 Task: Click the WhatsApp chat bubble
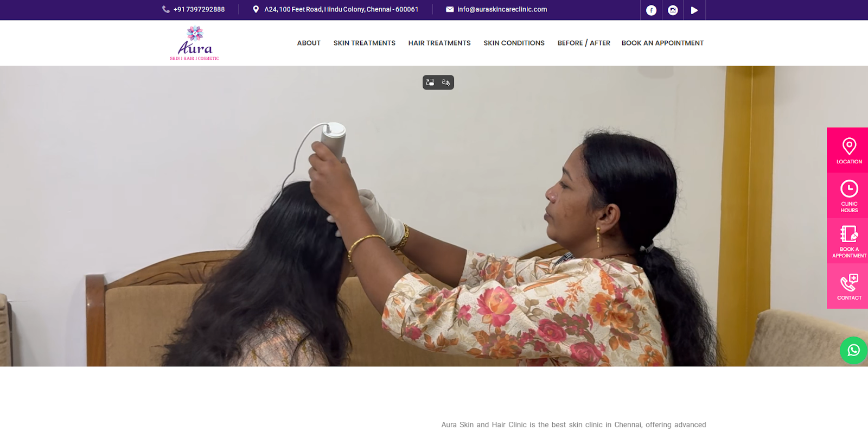(853, 350)
